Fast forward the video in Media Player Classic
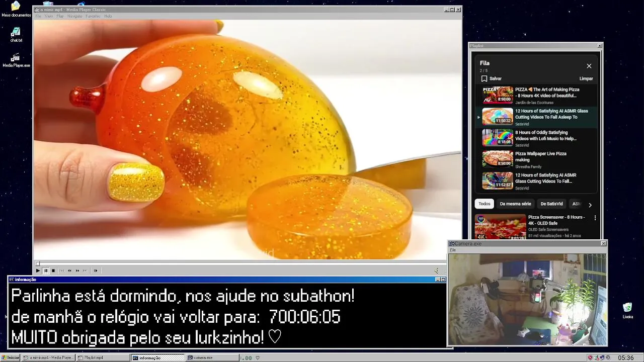 77,270
